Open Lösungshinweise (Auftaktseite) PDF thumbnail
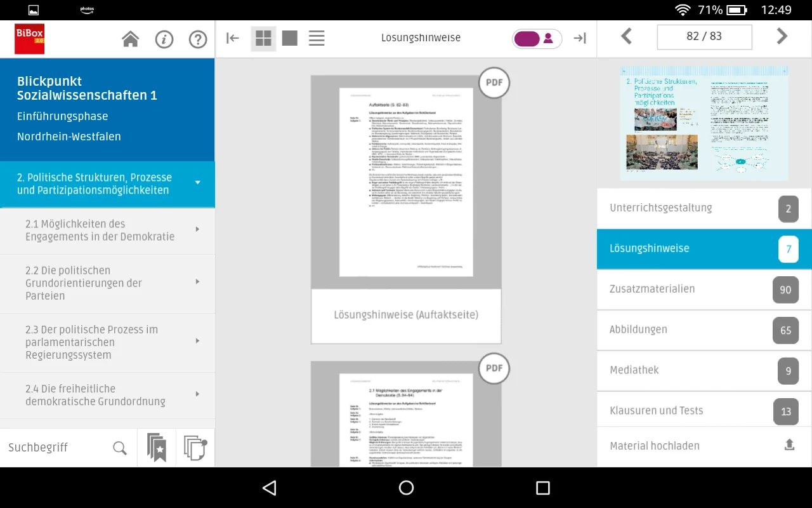The image size is (812, 508). click(x=406, y=182)
